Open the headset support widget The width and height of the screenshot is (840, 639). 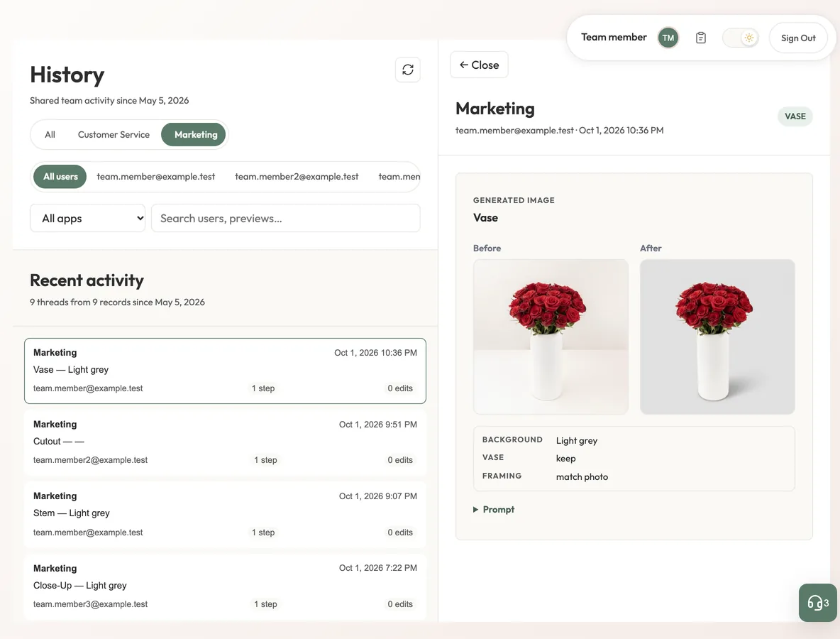817,603
